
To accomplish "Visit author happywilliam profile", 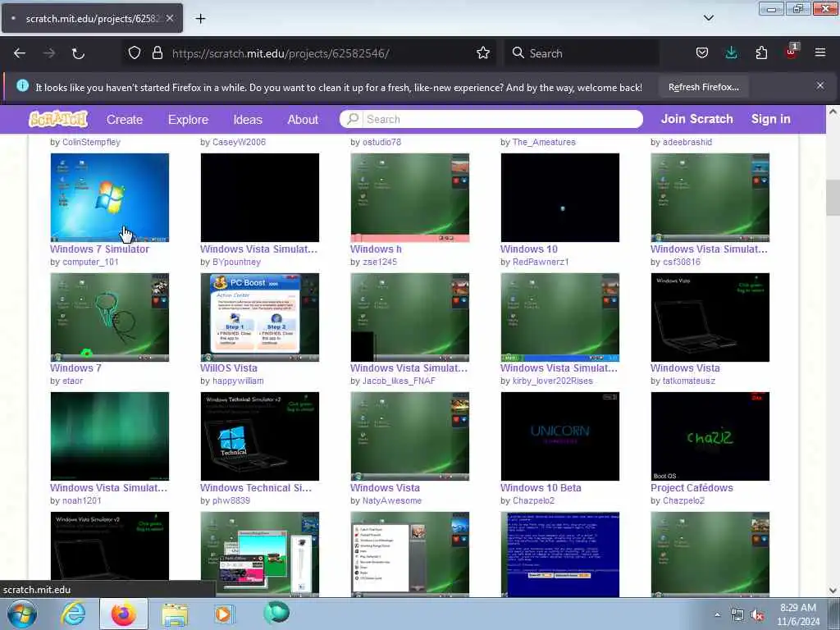I will (x=238, y=381).
